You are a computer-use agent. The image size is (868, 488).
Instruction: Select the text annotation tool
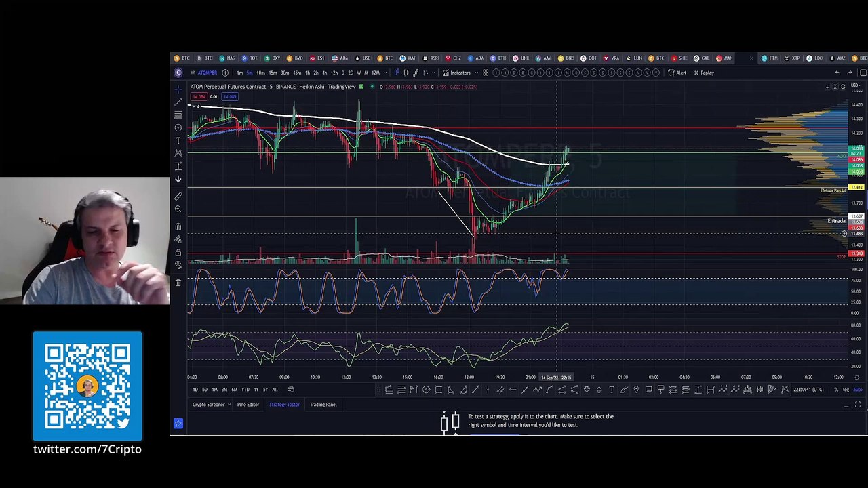(178, 140)
